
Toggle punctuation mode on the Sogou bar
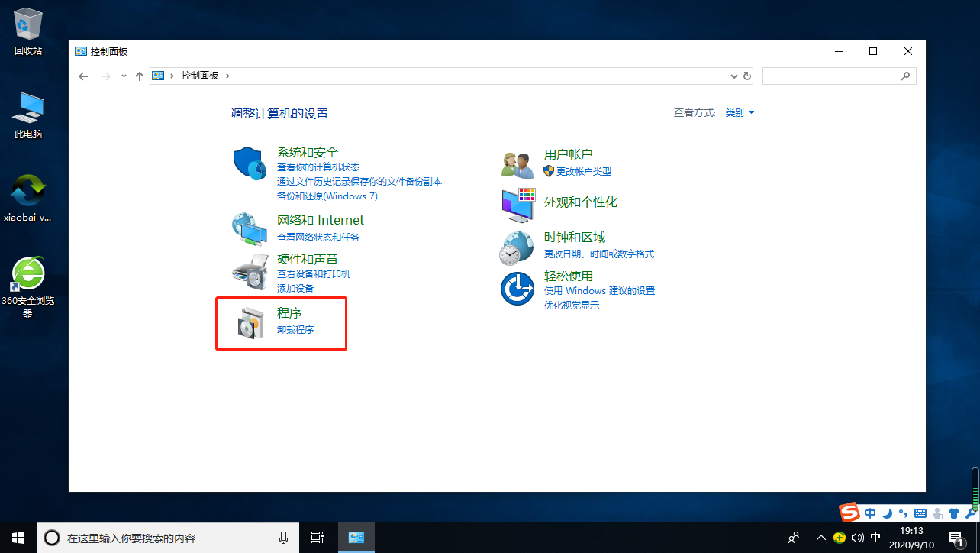coord(904,513)
